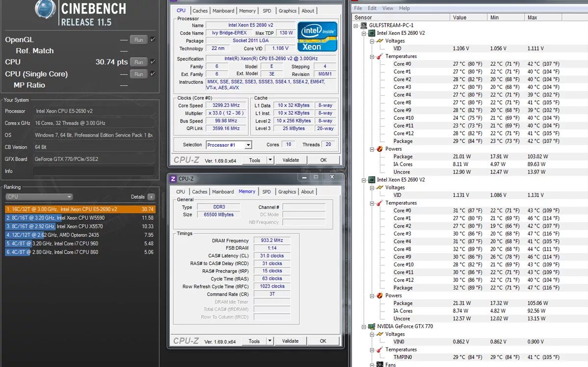Click the Voltages icon under first Xeon
The image size is (588, 367).
tap(379, 41)
